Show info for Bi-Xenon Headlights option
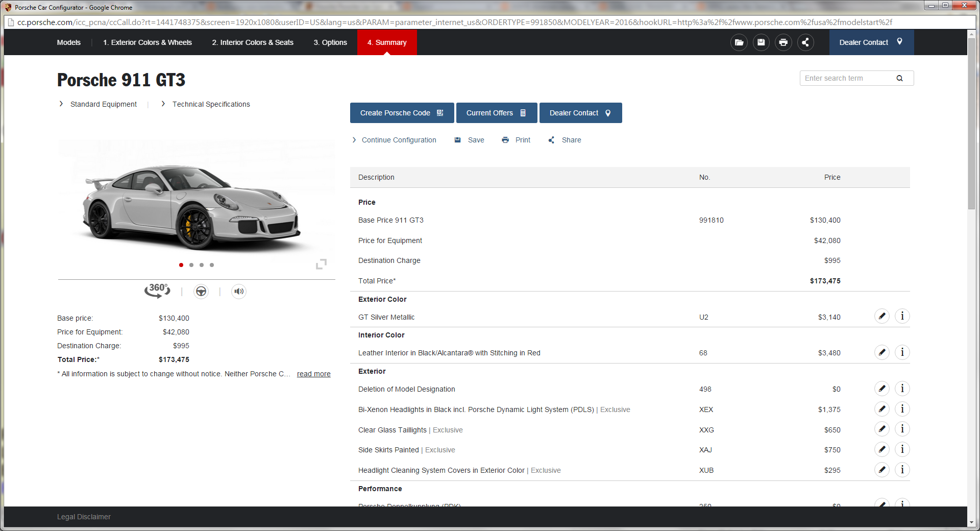The height and width of the screenshot is (531, 980). [x=902, y=409]
